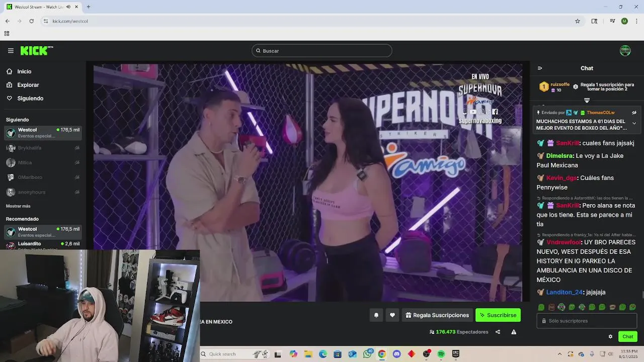Open Landiton_24 username in chat
This screenshot has width=644, height=362.
(x=565, y=292)
